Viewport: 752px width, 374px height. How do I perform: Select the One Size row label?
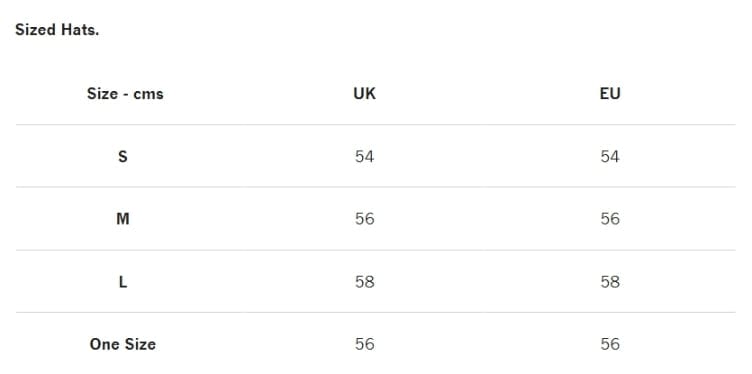123,344
